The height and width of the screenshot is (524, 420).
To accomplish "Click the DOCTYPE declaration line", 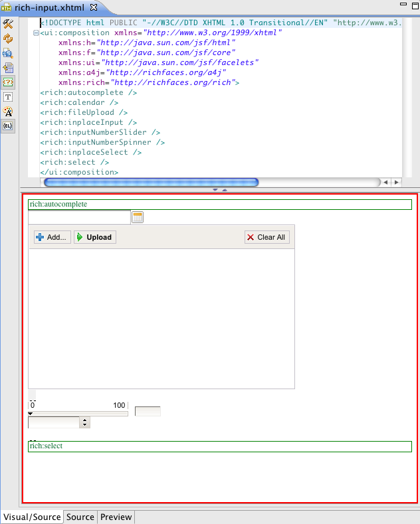I will [221, 23].
